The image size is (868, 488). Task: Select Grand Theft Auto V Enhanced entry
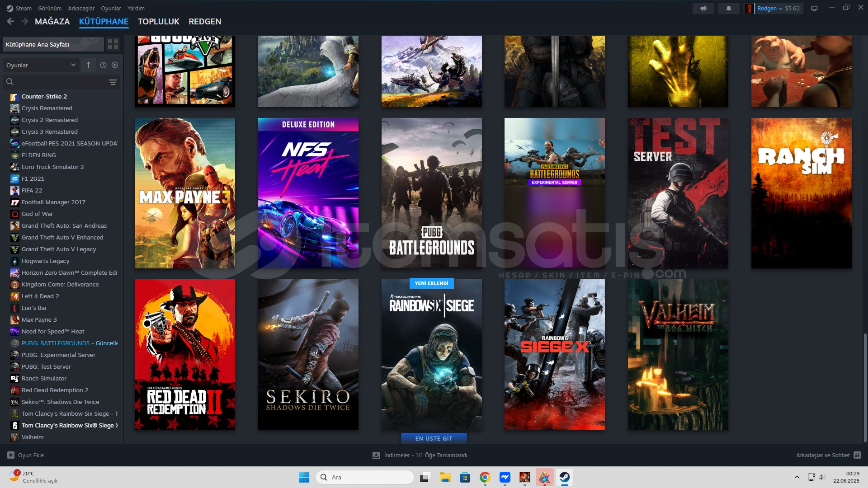coord(63,238)
